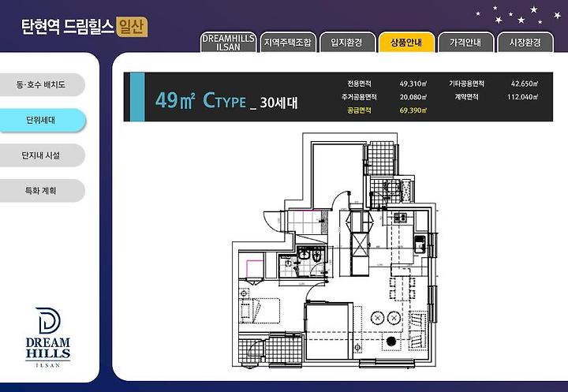Click the Dream Hills Ilsan logo
Viewport: 568px width, 392px height.
(48, 338)
